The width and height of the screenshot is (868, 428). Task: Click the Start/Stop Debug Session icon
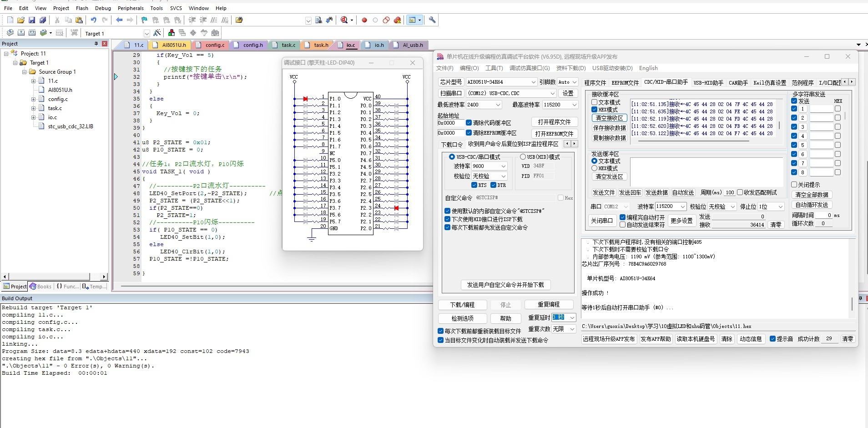(344, 20)
